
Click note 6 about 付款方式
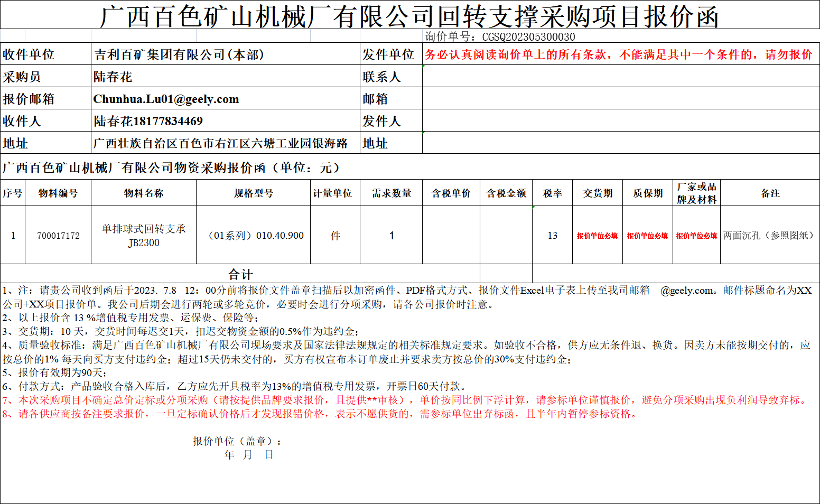pos(234,386)
